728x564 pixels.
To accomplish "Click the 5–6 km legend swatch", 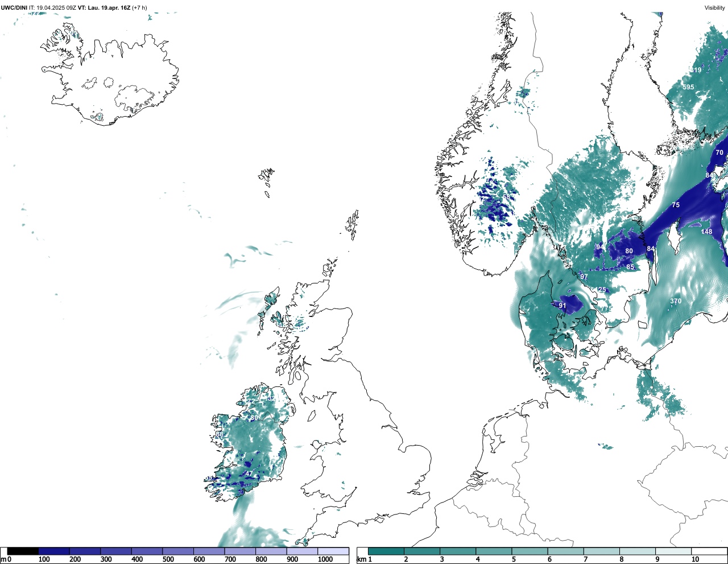I will [530, 551].
